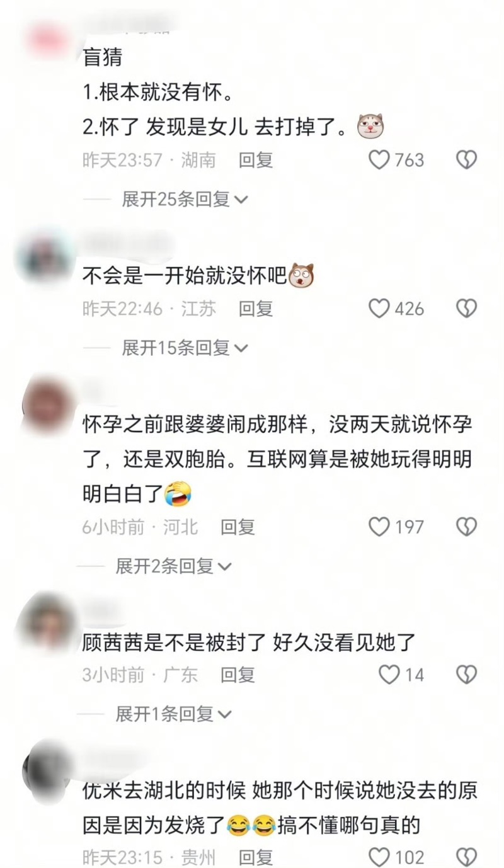The image size is (504, 868).
Task: Reply to the Jiangsu comment via 回复
Action: coord(256,309)
